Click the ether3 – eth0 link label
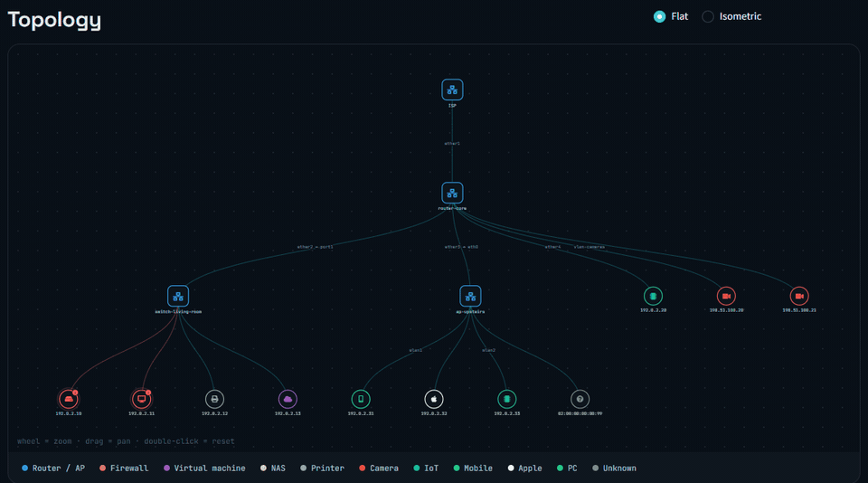The width and height of the screenshot is (868, 483). click(461, 247)
